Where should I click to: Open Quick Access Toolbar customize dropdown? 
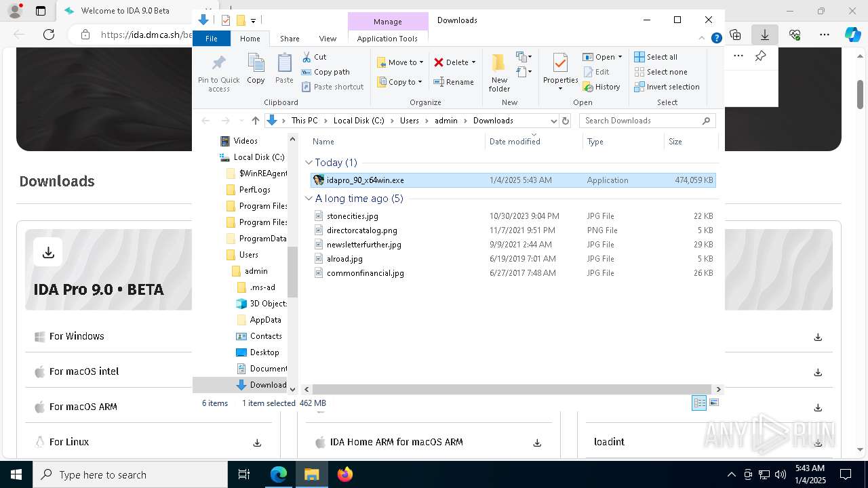[253, 20]
